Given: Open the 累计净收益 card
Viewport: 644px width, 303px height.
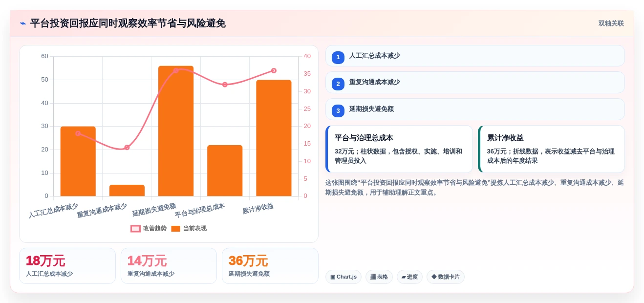Looking at the screenshot, I should click(551, 149).
